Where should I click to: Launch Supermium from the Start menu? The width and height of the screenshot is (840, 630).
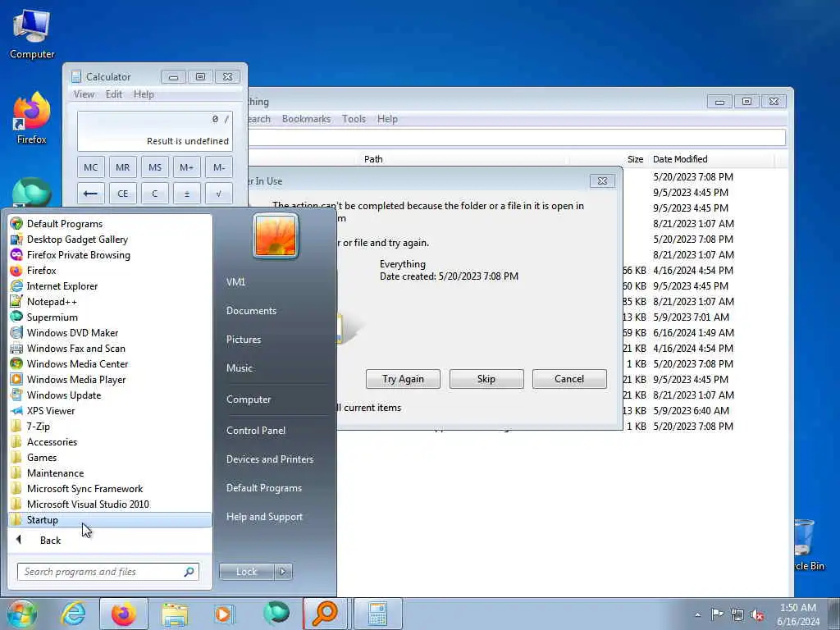click(x=110, y=317)
